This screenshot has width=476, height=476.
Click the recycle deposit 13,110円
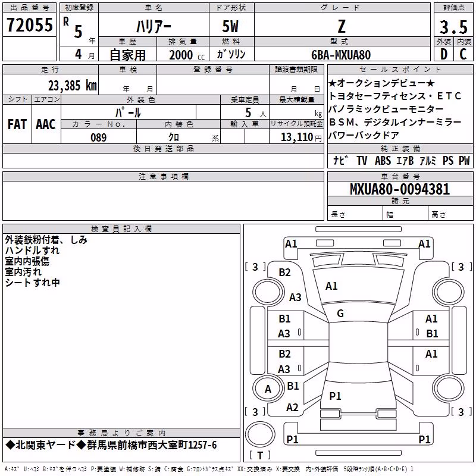tap(301, 137)
